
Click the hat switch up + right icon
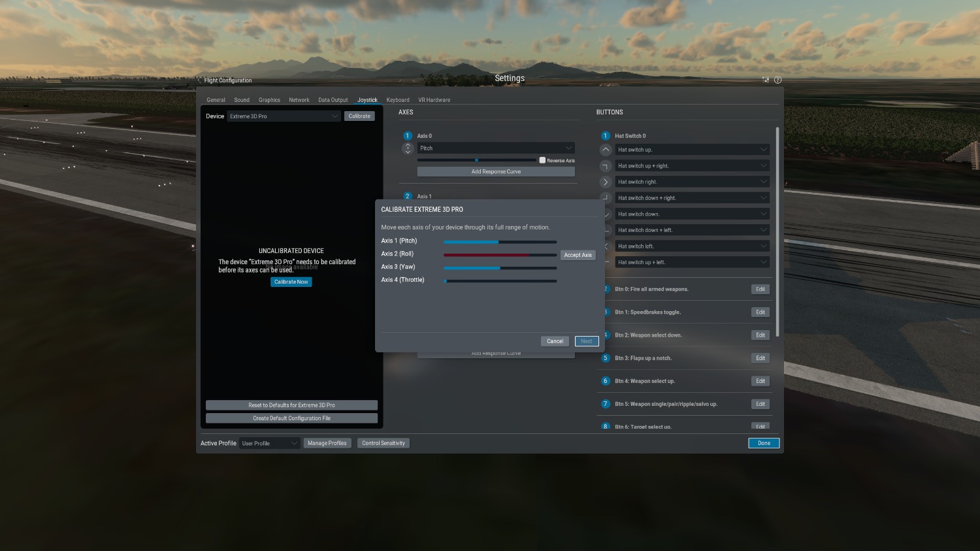(606, 166)
